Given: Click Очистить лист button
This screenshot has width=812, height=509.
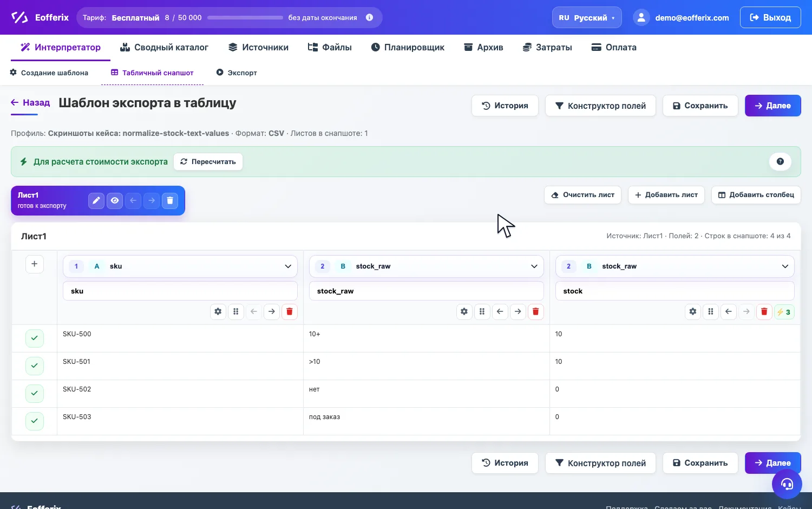Looking at the screenshot, I should point(582,195).
